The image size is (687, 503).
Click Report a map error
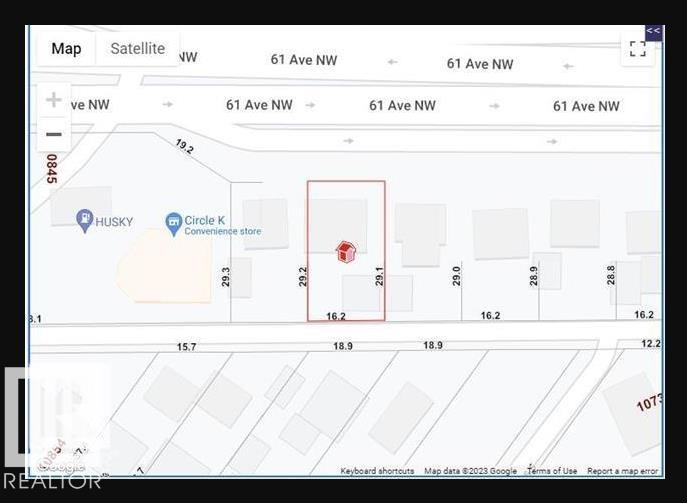pos(622,471)
